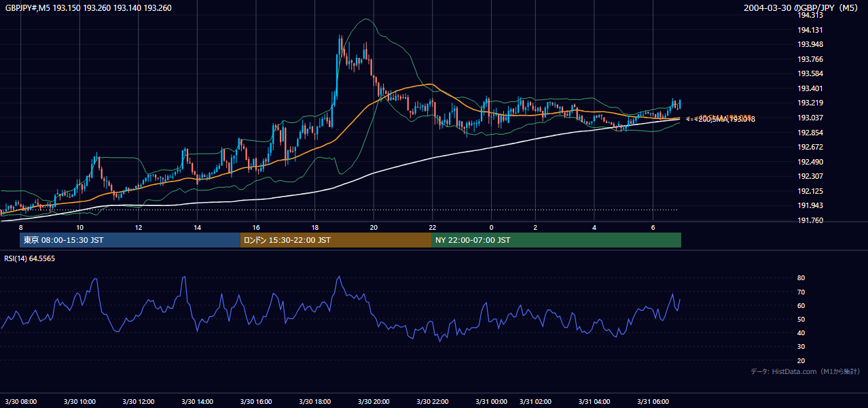Viewport: 868px width, 408px height.
Task: Select price level 193.401 on axis
Action: (810, 88)
